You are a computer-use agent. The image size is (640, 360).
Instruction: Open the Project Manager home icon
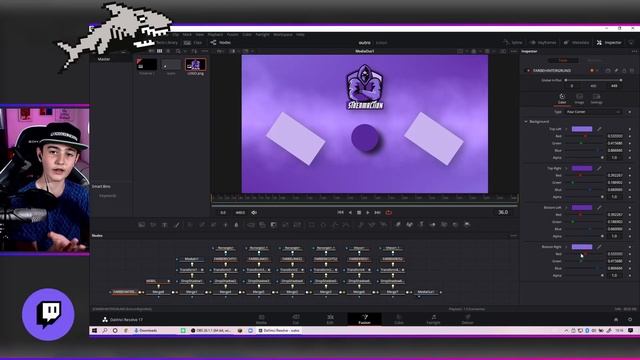pyautogui.click(x=616, y=320)
